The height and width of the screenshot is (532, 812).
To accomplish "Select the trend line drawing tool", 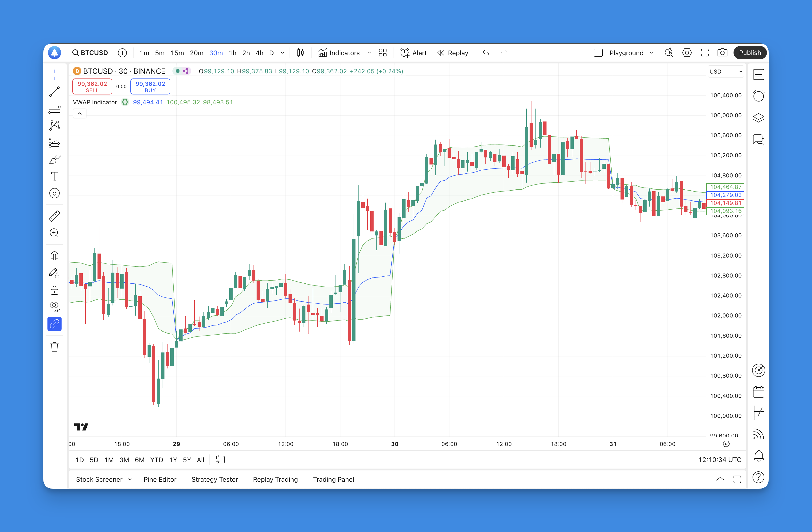I will tap(55, 92).
